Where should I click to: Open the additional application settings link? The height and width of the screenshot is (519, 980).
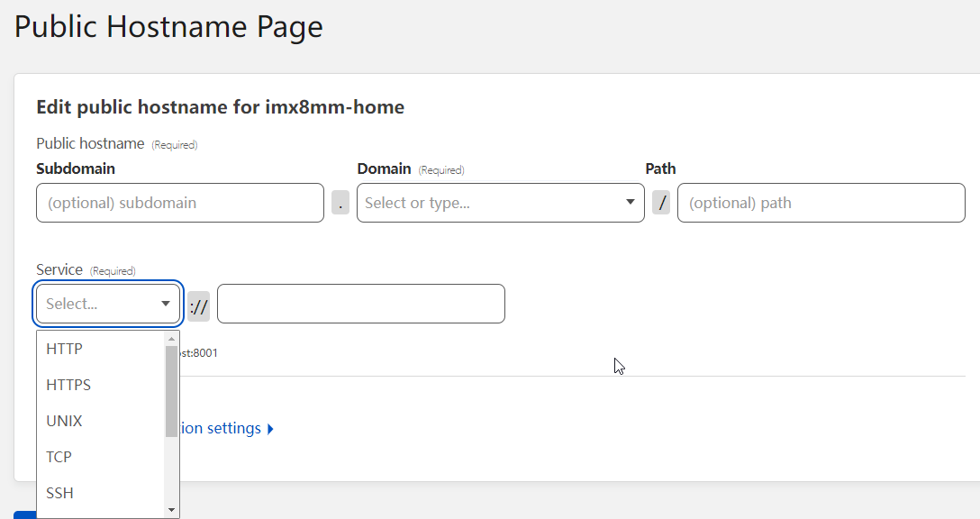tap(221, 428)
